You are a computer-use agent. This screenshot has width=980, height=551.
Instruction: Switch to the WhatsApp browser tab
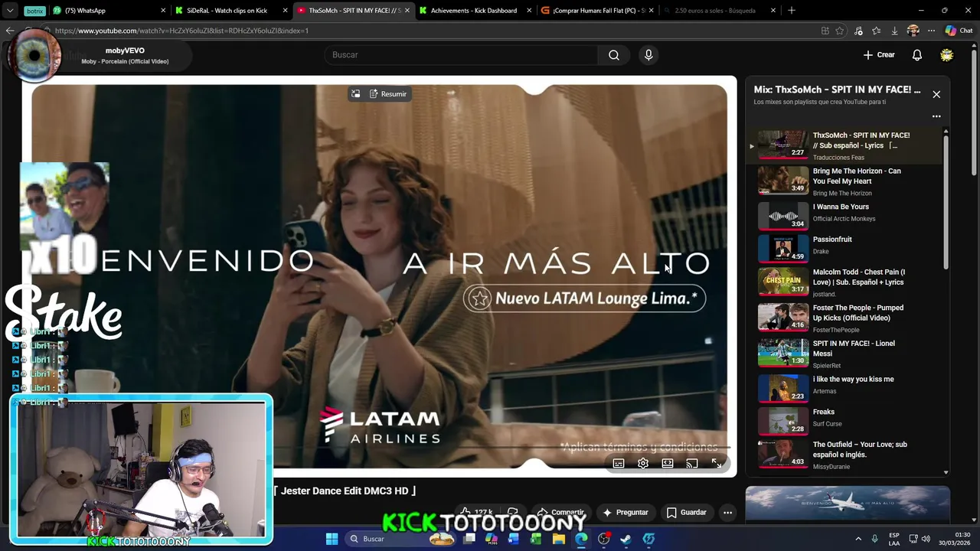pos(107,11)
